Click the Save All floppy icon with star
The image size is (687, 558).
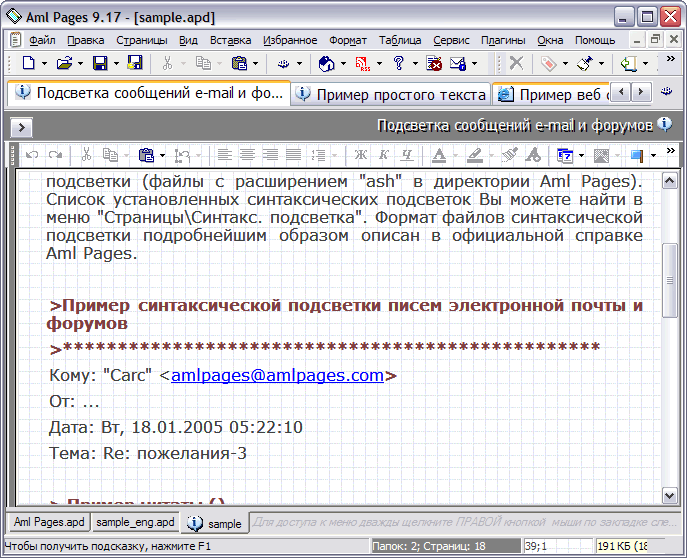(x=135, y=63)
